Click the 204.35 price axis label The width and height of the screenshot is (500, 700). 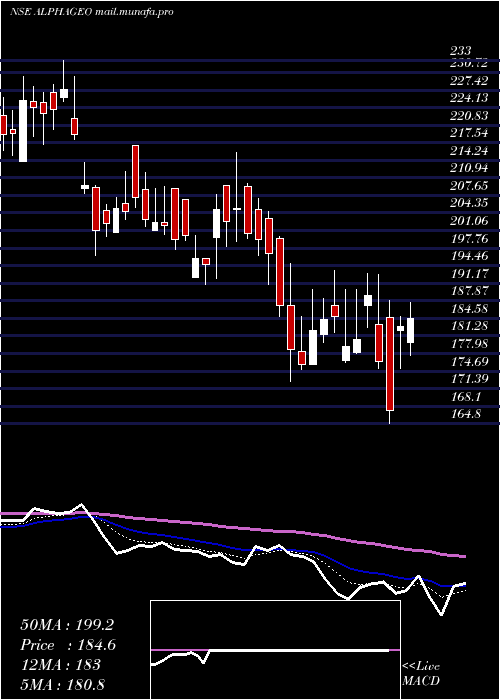point(471,203)
